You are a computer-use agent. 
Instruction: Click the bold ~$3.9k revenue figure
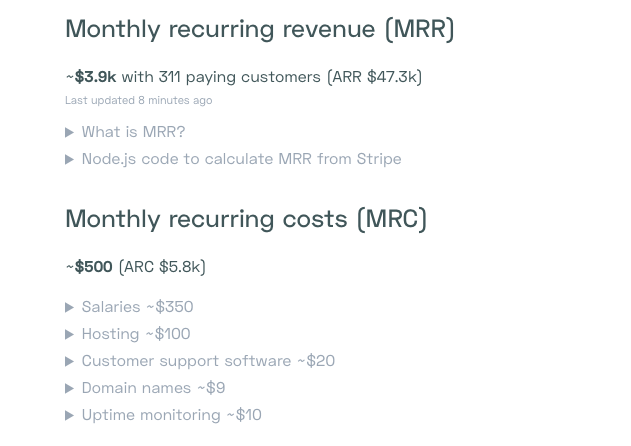click(x=93, y=77)
